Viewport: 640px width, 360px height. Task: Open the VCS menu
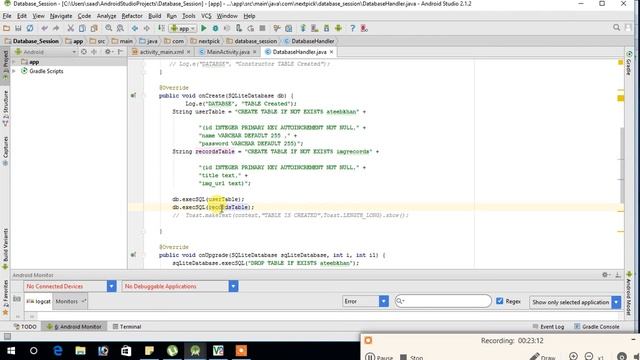pyautogui.click(x=206, y=16)
